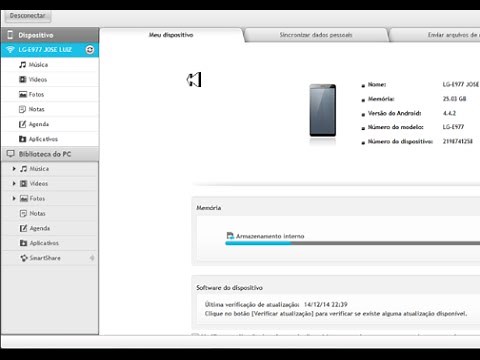Select the Dispositivo phone icon header

pos(10,35)
